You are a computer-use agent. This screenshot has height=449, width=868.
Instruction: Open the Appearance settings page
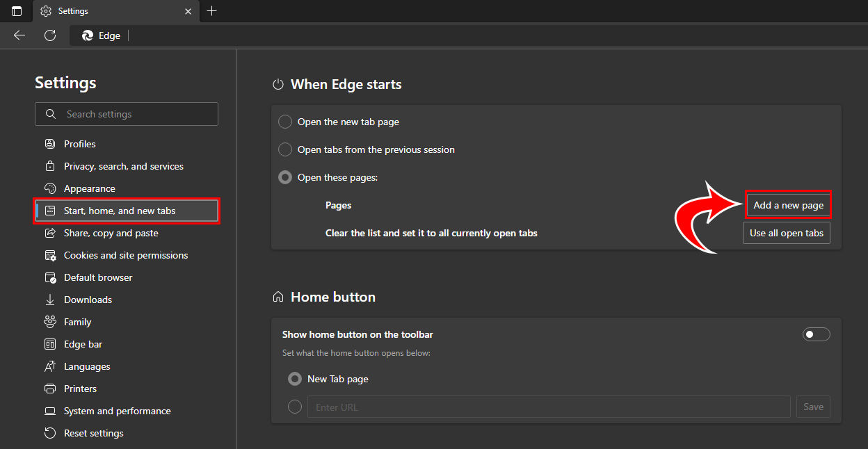pyautogui.click(x=89, y=188)
